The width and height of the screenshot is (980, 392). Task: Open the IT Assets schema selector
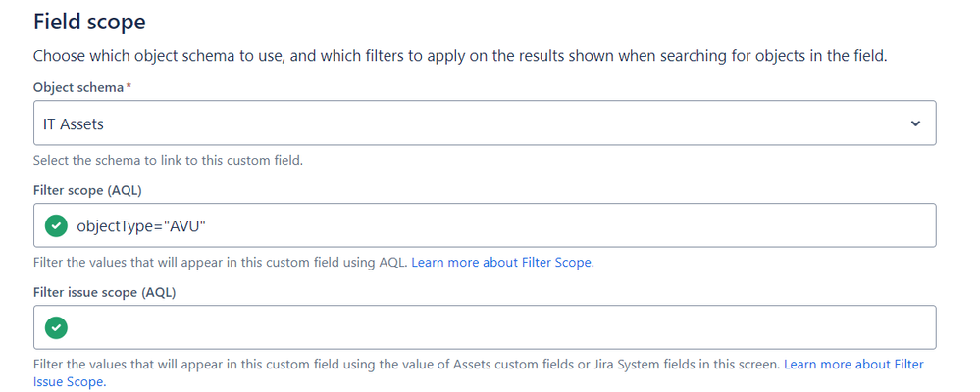coord(485,122)
